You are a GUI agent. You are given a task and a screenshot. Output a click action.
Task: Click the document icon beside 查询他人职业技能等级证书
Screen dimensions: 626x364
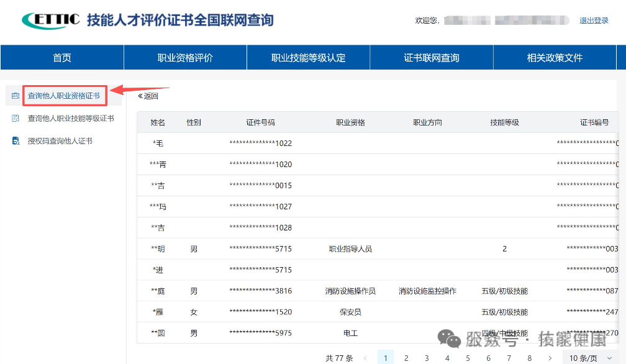click(15, 117)
